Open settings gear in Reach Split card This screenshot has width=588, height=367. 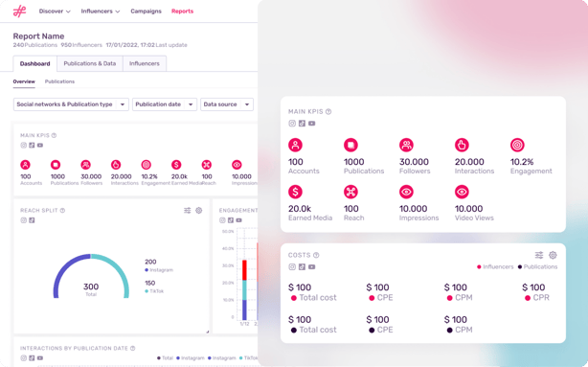[199, 211]
